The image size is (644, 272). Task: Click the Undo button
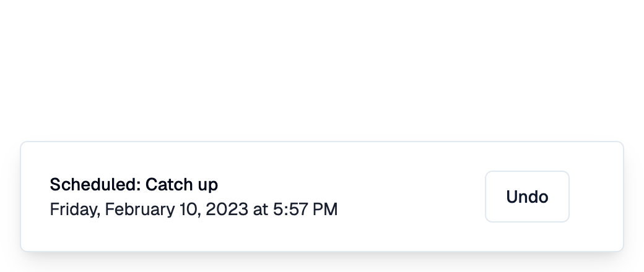tap(527, 197)
